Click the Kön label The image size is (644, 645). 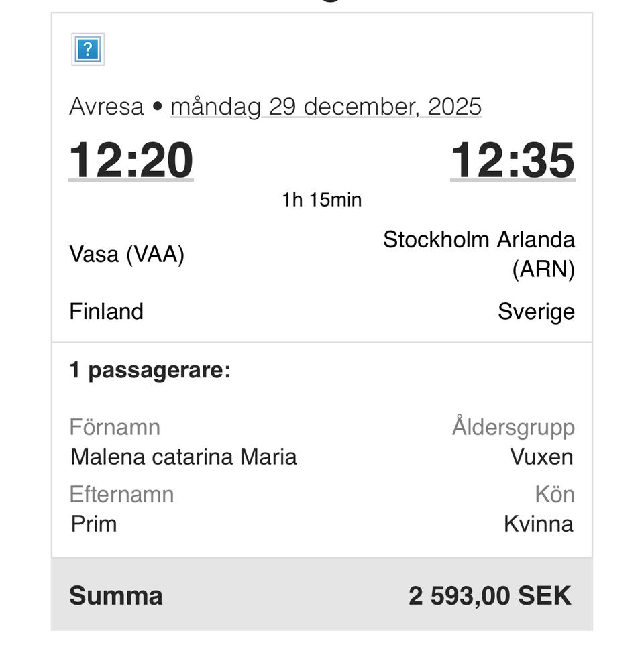pos(554,495)
